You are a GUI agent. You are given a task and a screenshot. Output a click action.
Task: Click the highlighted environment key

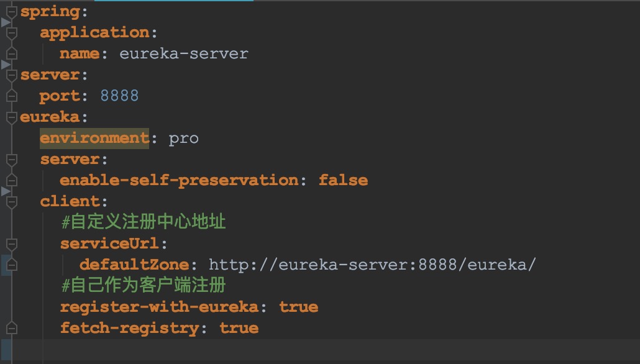coord(94,138)
